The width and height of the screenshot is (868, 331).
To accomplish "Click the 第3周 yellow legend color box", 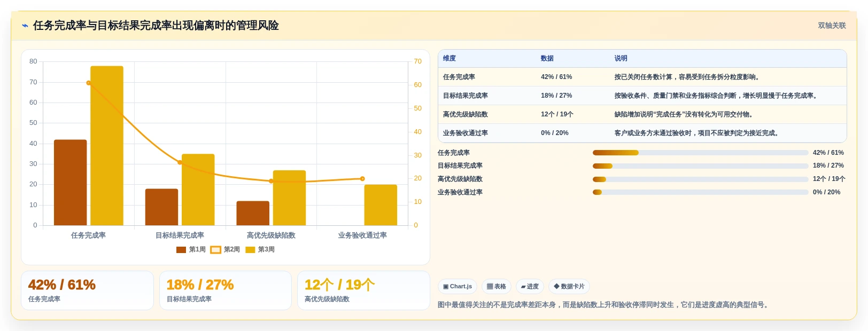I will 250,250.
